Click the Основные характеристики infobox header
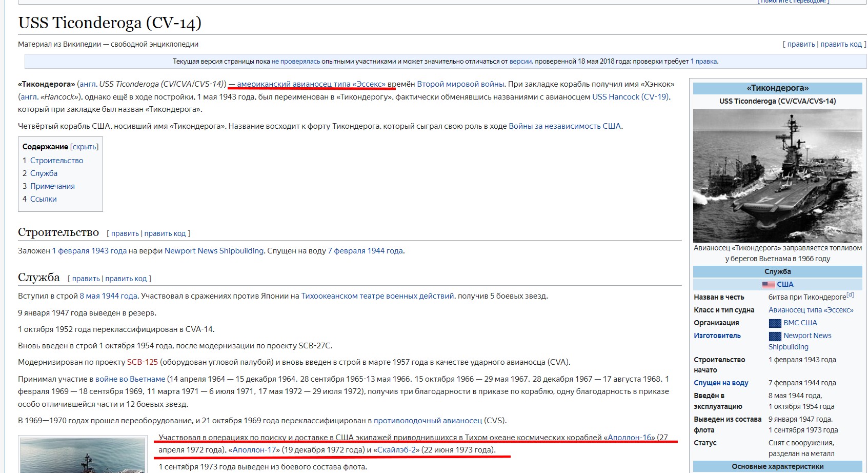The width and height of the screenshot is (868, 473). pos(777,466)
